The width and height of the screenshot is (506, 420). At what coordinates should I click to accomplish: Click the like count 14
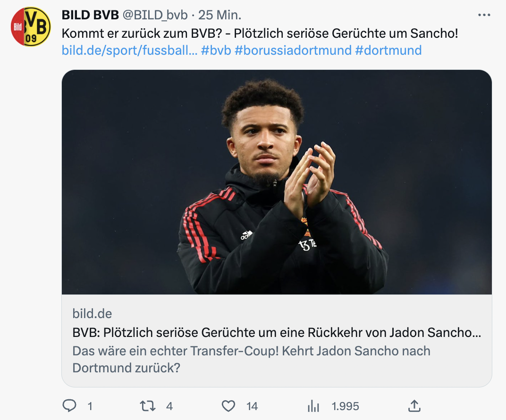(x=252, y=406)
